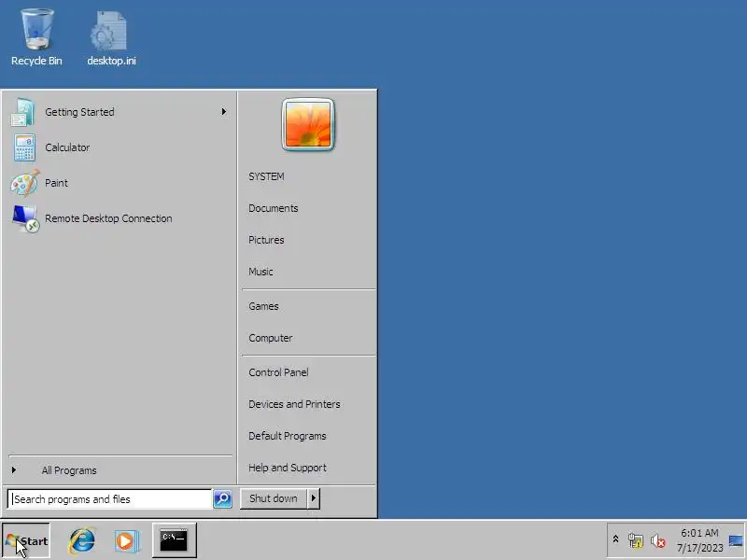
Task: Open Remote Desktop Connection
Action: 119,218
